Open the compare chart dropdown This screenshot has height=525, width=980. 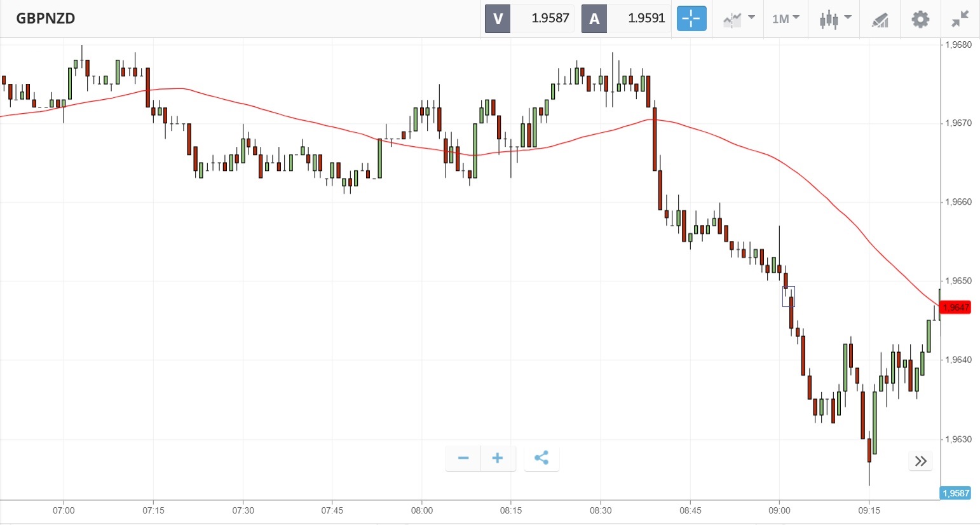tap(738, 19)
